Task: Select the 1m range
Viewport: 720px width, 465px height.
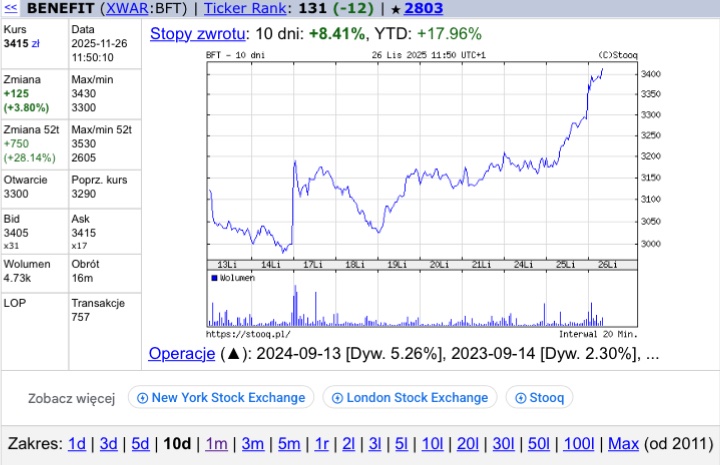Action: [x=216, y=444]
